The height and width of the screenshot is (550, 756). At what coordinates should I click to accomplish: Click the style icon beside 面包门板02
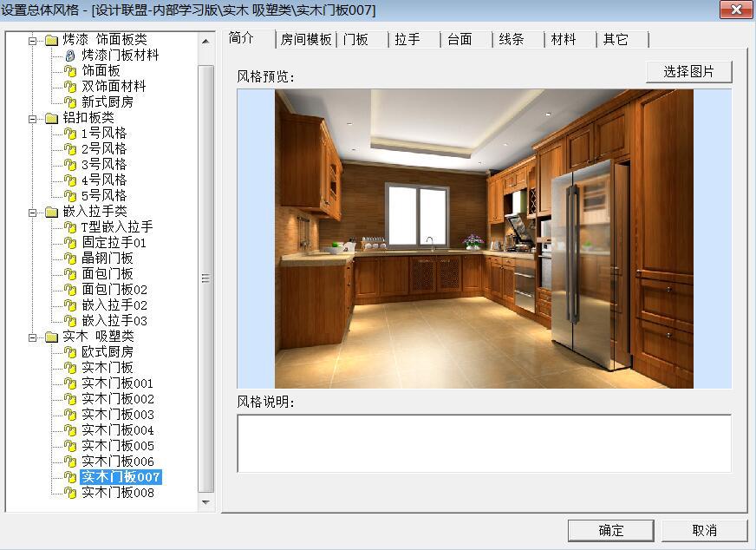click(x=70, y=290)
